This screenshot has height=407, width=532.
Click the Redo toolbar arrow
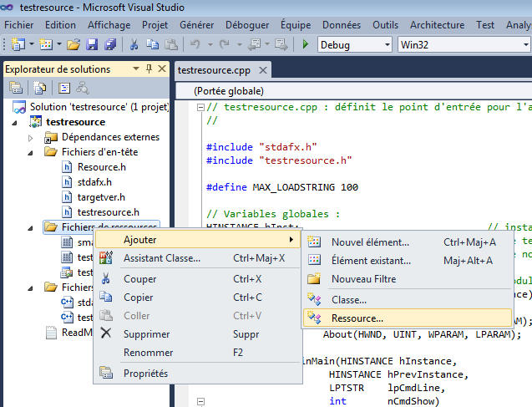tap(225, 44)
